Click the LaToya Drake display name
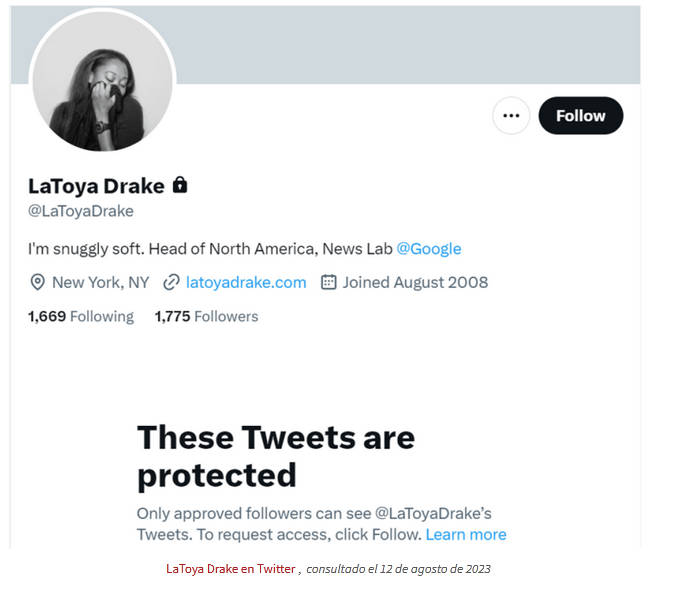The height and width of the screenshot is (596, 678). coord(96,185)
